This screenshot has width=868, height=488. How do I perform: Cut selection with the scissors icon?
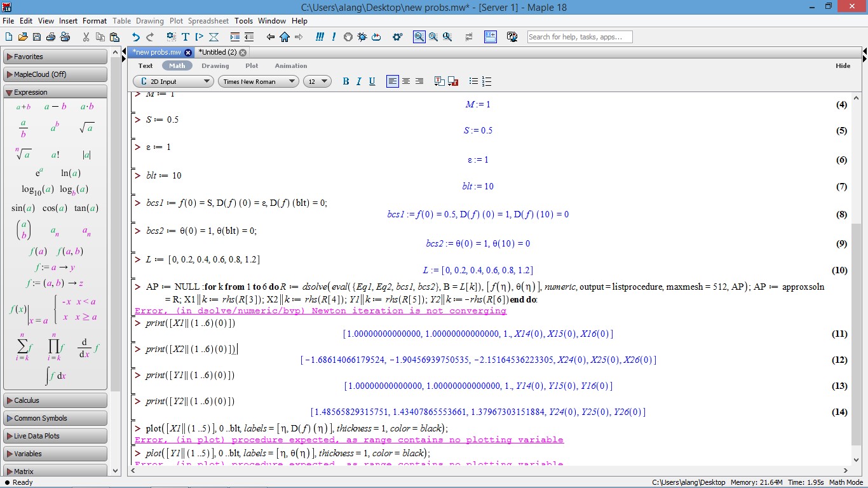coord(86,37)
